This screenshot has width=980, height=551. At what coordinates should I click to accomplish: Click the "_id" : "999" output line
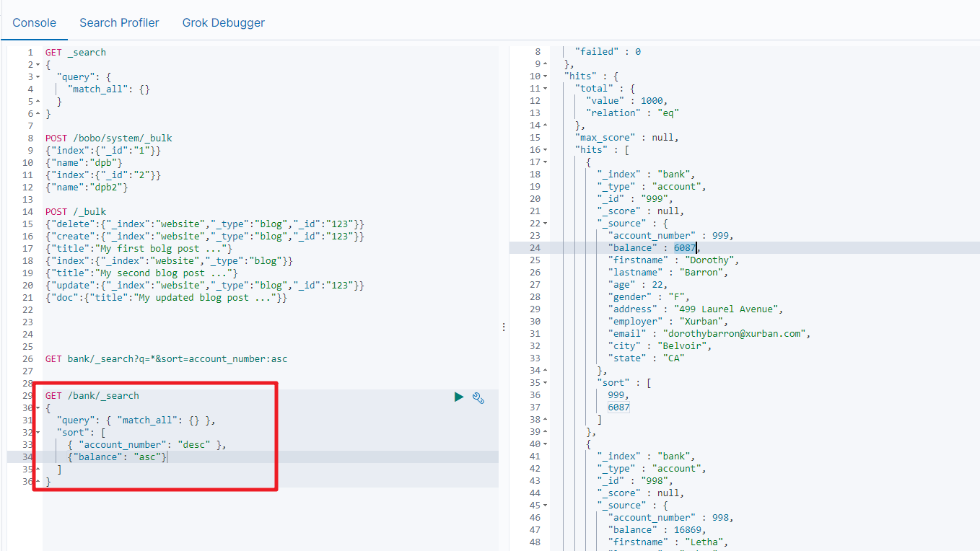[x=636, y=199]
